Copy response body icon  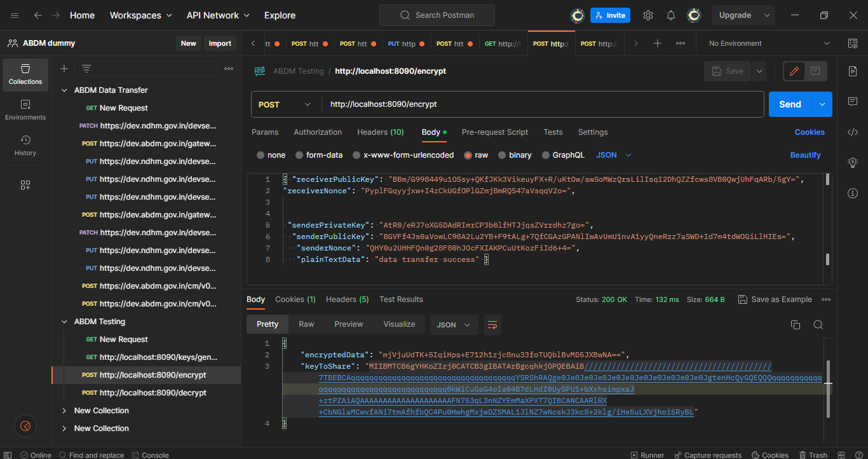(795, 324)
